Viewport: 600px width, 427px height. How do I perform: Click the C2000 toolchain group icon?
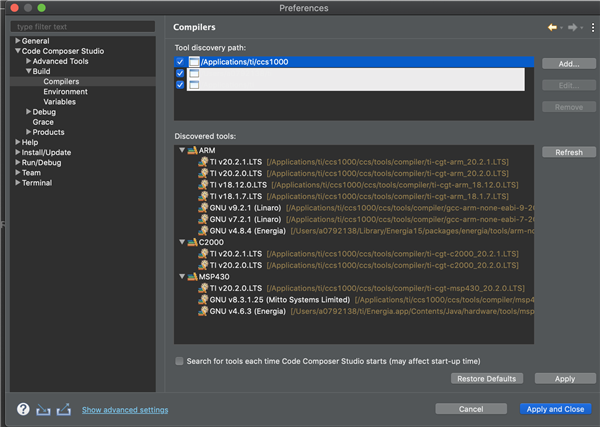192,242
